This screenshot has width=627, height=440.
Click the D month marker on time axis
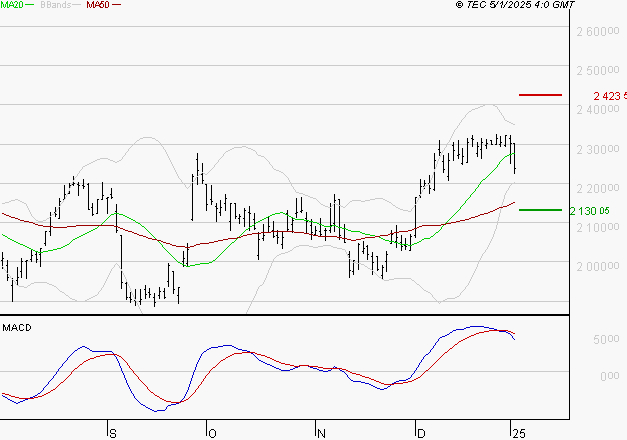click(421, 433)
